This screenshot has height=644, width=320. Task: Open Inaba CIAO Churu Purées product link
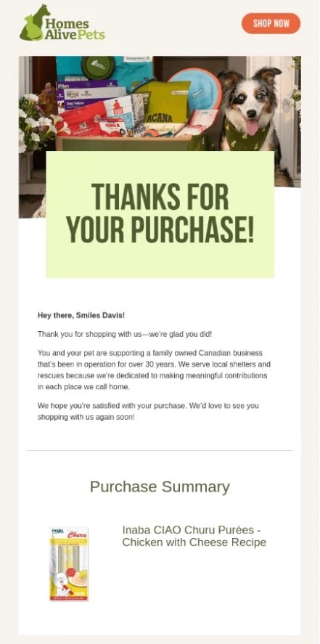194,536
